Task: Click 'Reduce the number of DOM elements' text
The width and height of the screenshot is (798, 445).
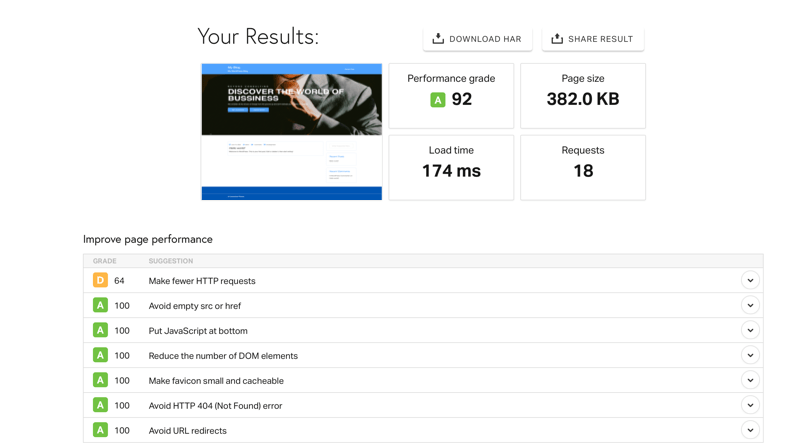Action: [x=223, y=356]
